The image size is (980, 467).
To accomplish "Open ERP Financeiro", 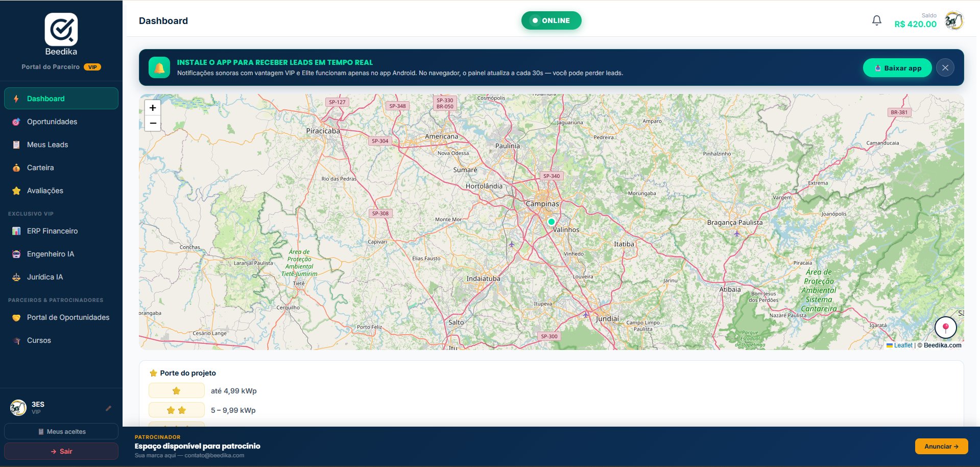I will coord(61,231).
